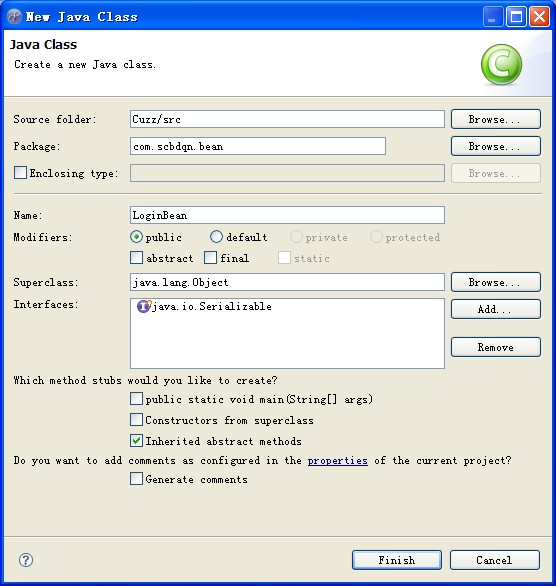This screenshot has width=556, height=586.
Task: Add an interface with Add button
Action: (495, 309)
